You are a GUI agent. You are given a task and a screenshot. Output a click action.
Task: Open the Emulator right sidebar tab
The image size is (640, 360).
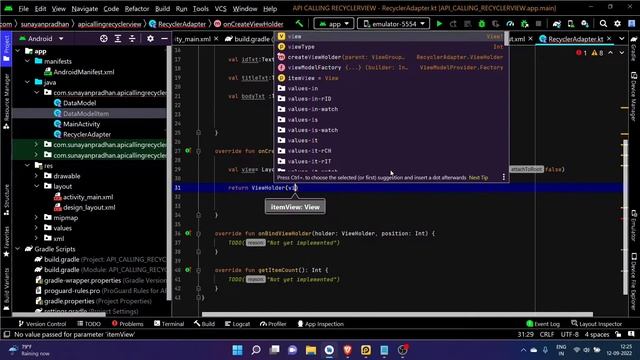pyautogui.click(x=634, y=226)
